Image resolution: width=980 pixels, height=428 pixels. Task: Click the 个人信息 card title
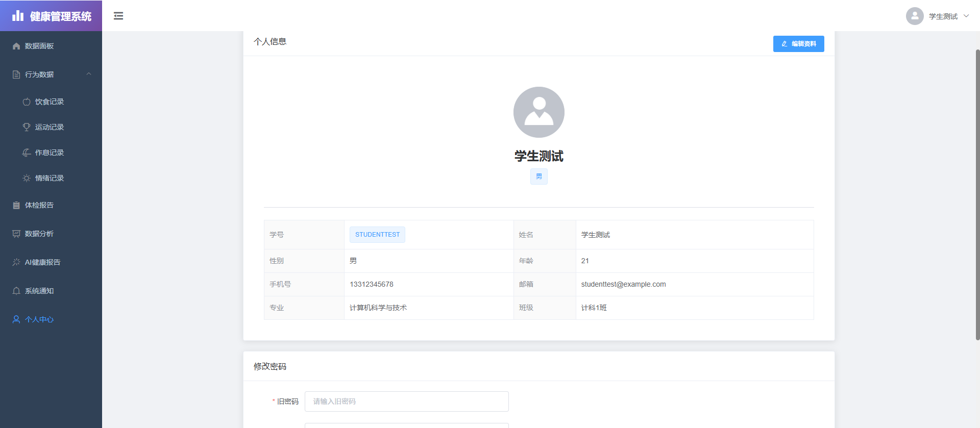point(270,41)
